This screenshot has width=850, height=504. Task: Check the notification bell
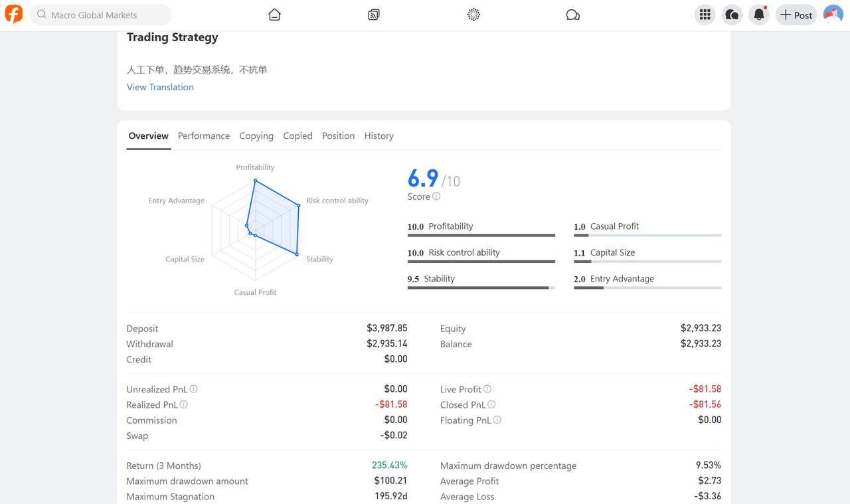[x=758, y=14]
